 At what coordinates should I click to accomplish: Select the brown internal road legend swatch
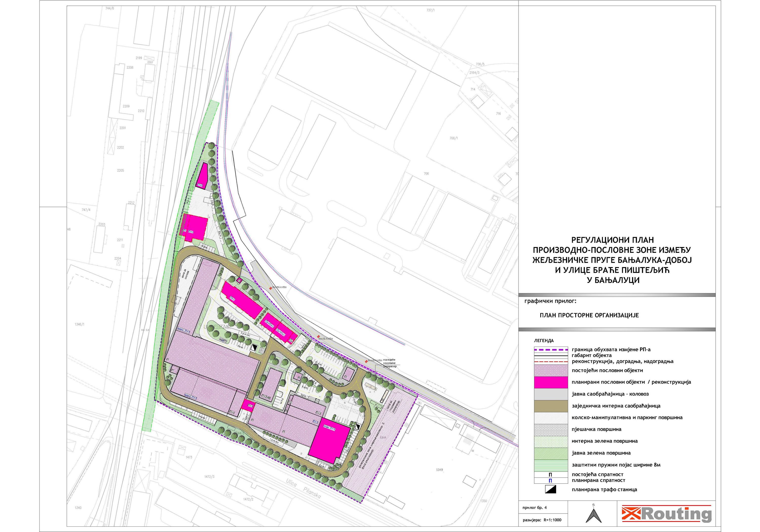pos(551,406)
